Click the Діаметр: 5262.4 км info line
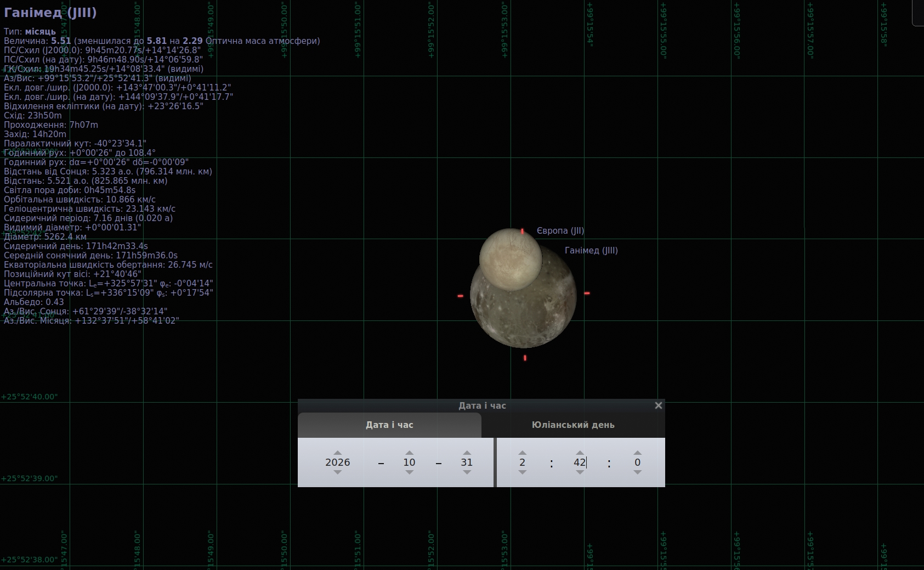Viewport: 924px width, 570px height. tap(45, 237)
